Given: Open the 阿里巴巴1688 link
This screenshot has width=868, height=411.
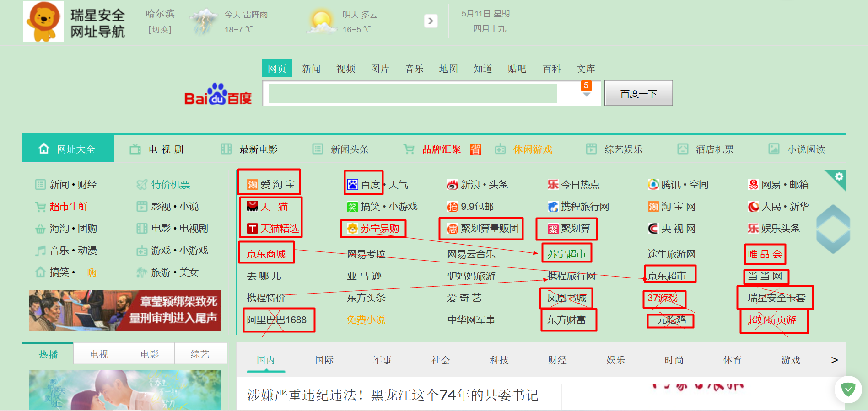Looking at the screenshot, I should [277, 320].
